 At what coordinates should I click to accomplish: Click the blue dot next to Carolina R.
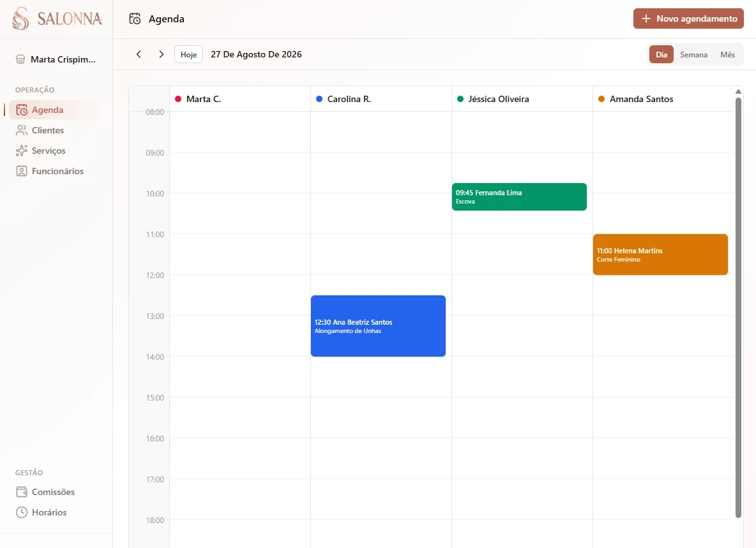point(319,99)
